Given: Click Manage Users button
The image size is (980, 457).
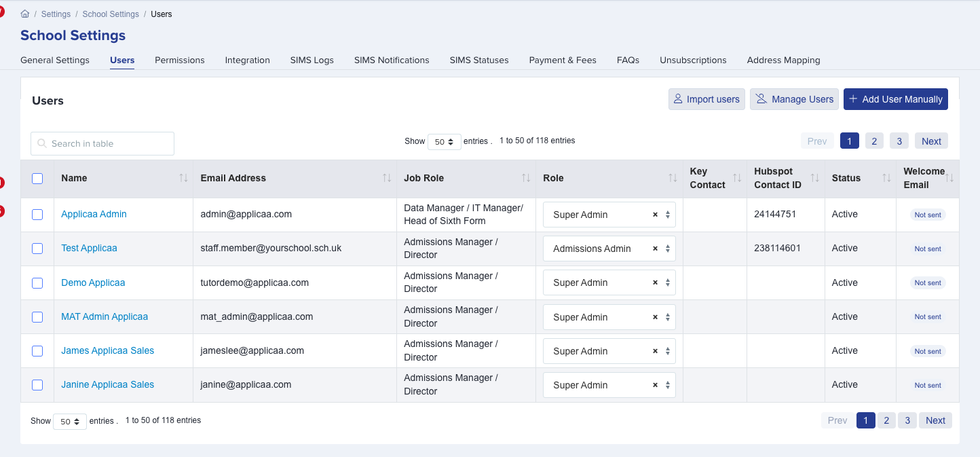Looking at the screenshot, I should pyautogui.click(x=794, y=99).
